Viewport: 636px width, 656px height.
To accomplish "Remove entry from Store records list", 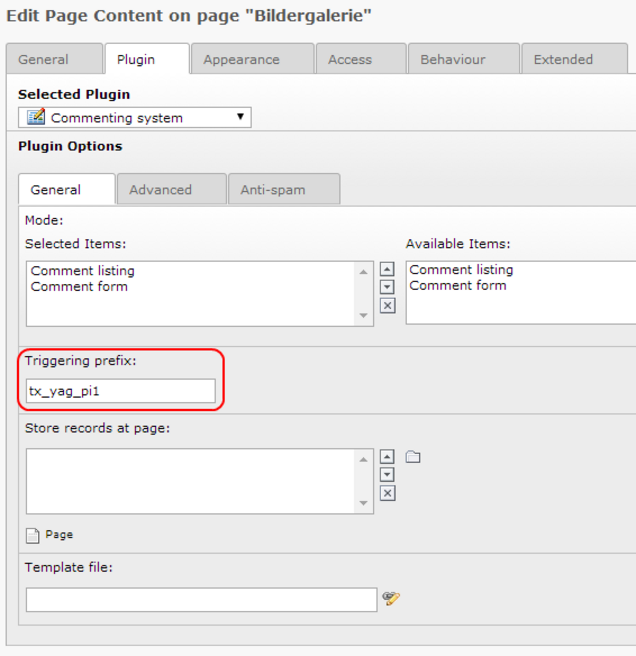I will click(x=387, y=493).
